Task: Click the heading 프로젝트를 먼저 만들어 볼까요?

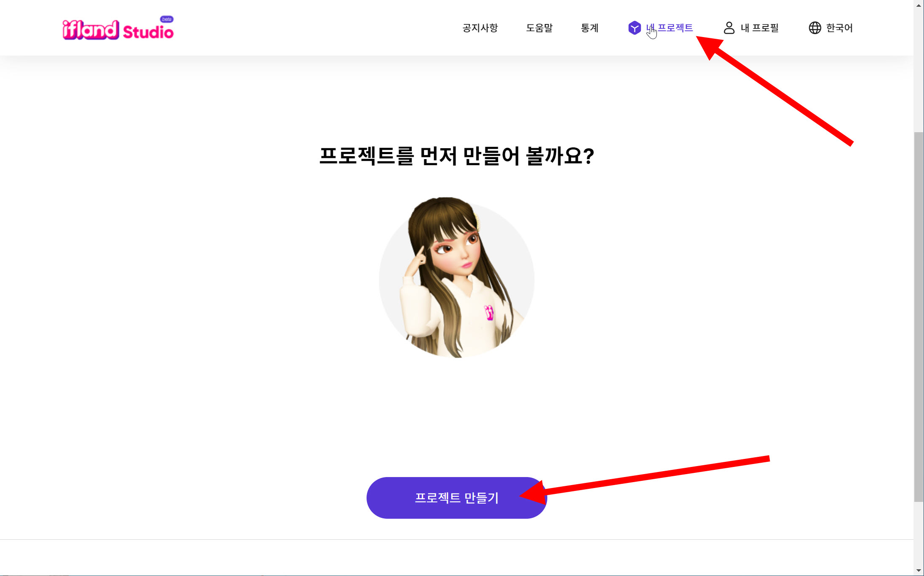Action: (457, 156)
